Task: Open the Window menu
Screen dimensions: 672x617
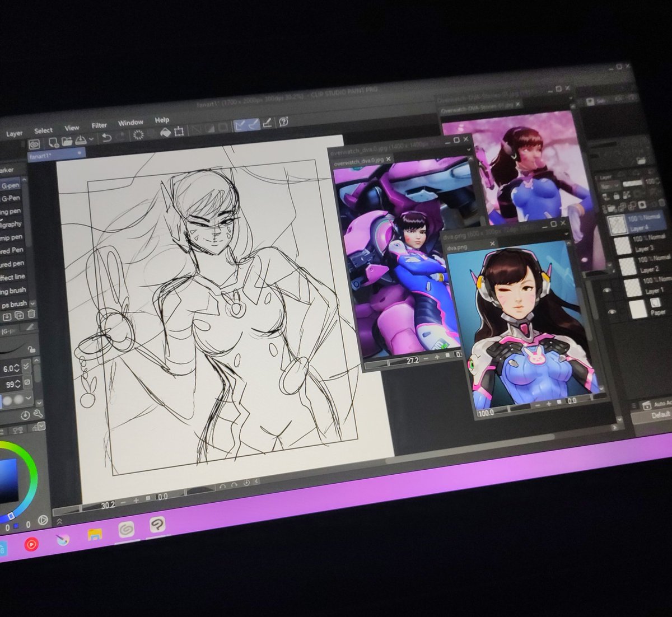Action: pyautogui.click(x=130, y=123)
